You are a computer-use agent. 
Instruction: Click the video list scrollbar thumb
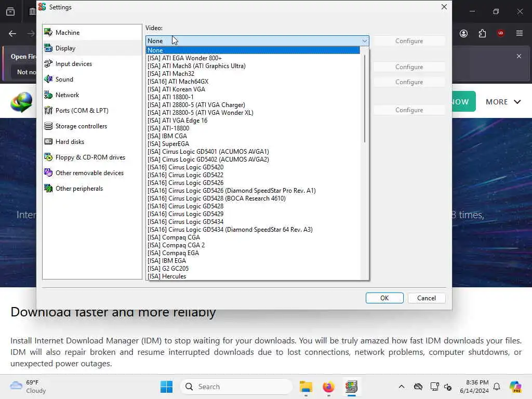coord(364,98)
